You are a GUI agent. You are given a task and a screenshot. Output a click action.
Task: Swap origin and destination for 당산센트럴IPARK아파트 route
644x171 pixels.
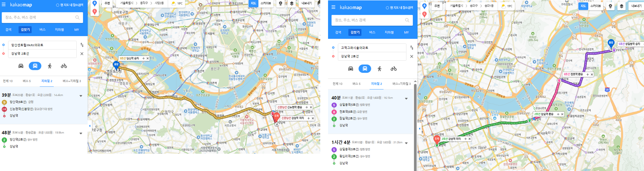coord(82,45)
